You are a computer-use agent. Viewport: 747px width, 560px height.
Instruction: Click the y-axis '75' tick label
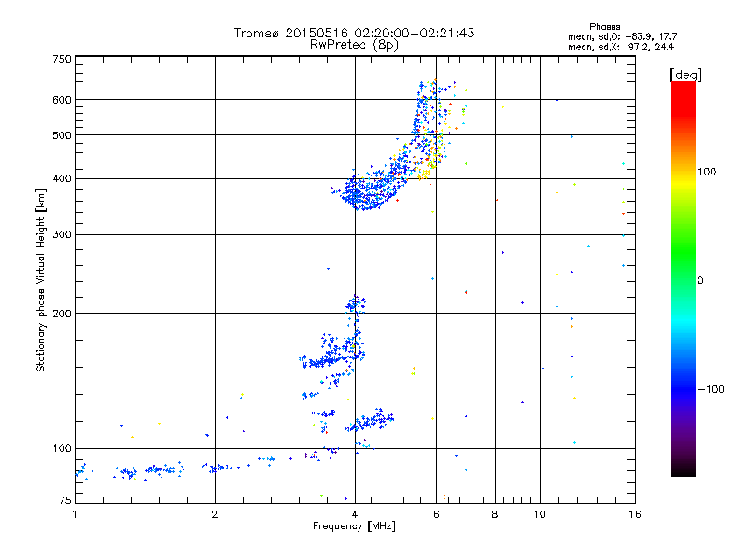coord(65,500)
